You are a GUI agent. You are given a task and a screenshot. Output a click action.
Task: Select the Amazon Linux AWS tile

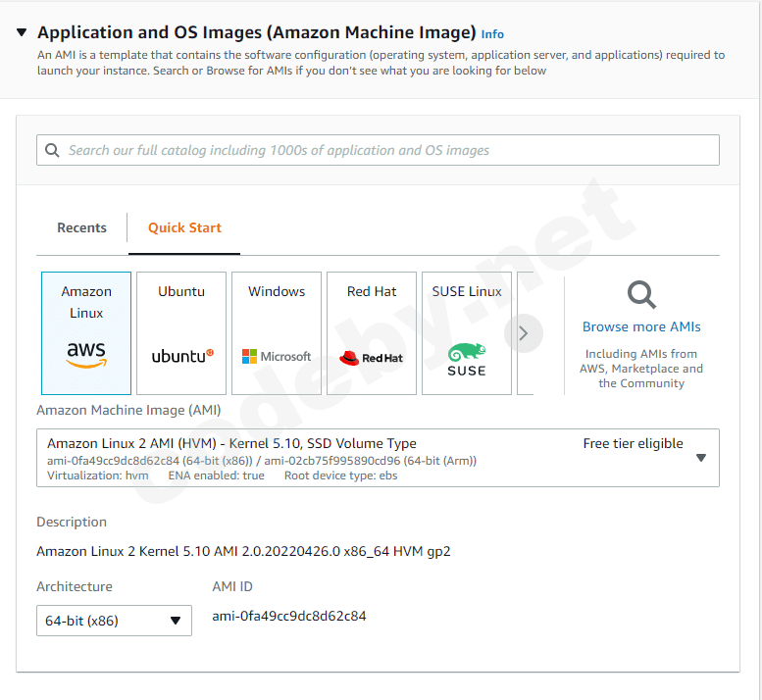86,333
